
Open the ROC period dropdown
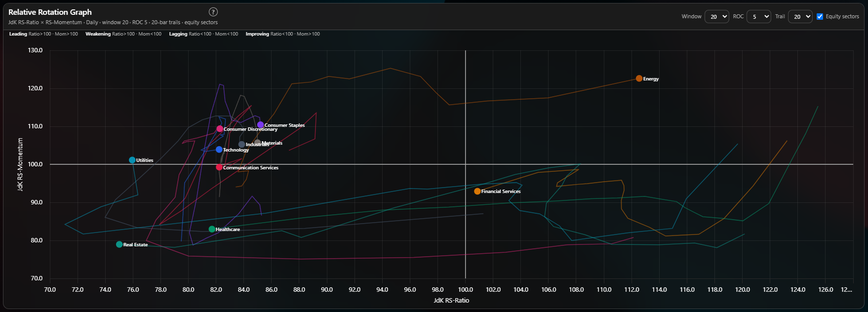point(758,16)
